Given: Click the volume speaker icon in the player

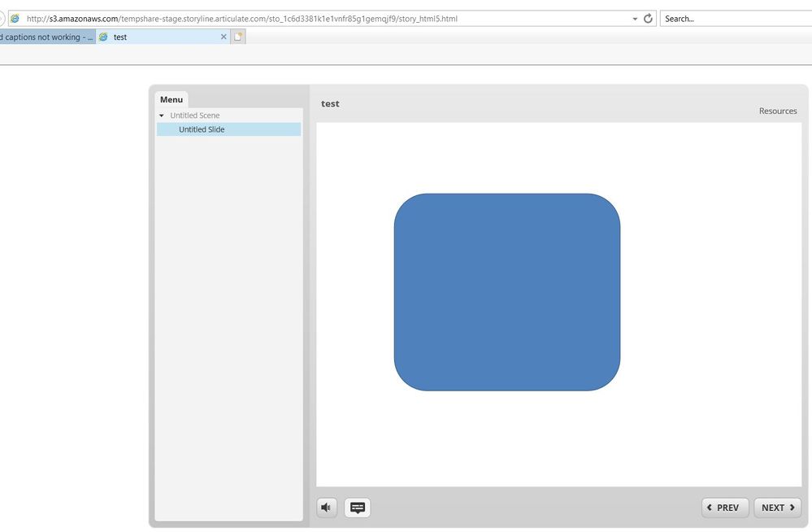Looking at the screenshot, I should pyautogui.click(x=326, y=508).
